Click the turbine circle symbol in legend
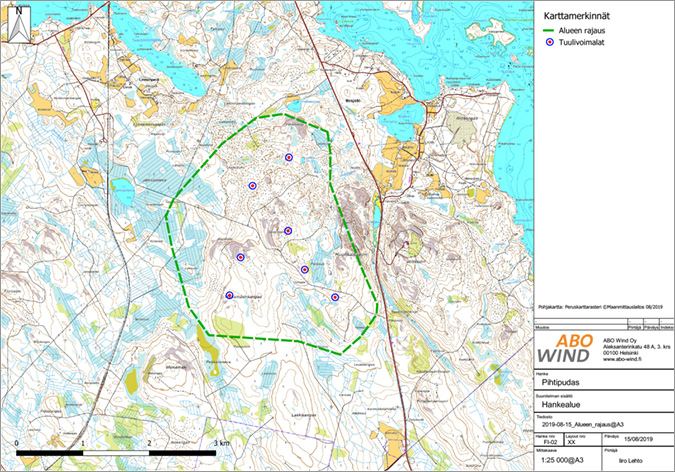The height and width of the screenshot is (472, 675). [x=549, y=42]
